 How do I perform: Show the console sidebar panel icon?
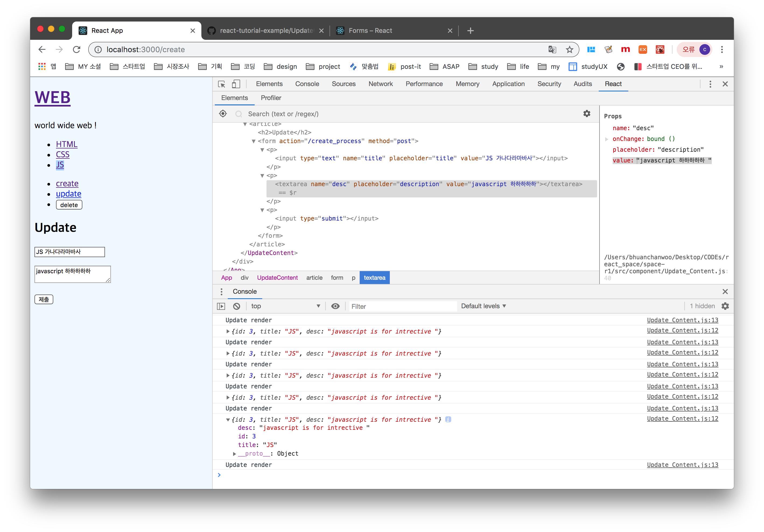pos(221,306)
